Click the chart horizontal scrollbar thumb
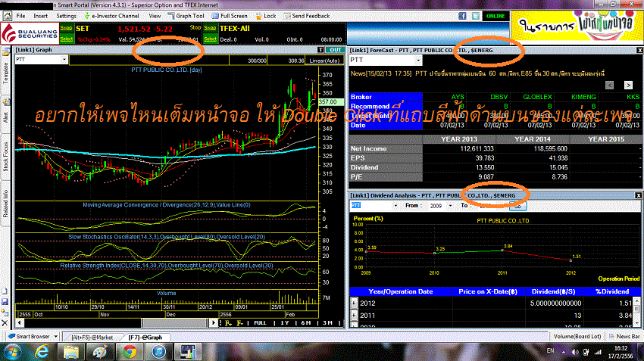 point(174,323)
